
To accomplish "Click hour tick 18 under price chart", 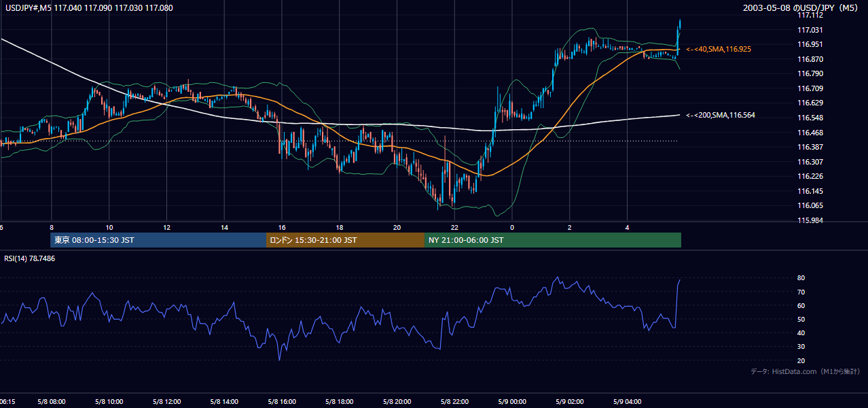I will 340,228.
